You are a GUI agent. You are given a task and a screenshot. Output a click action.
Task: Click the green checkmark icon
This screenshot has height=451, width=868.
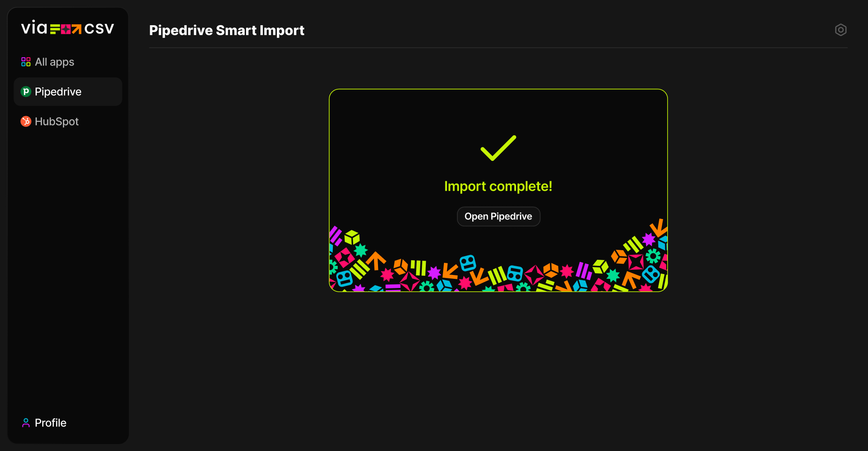pos(498,148)
